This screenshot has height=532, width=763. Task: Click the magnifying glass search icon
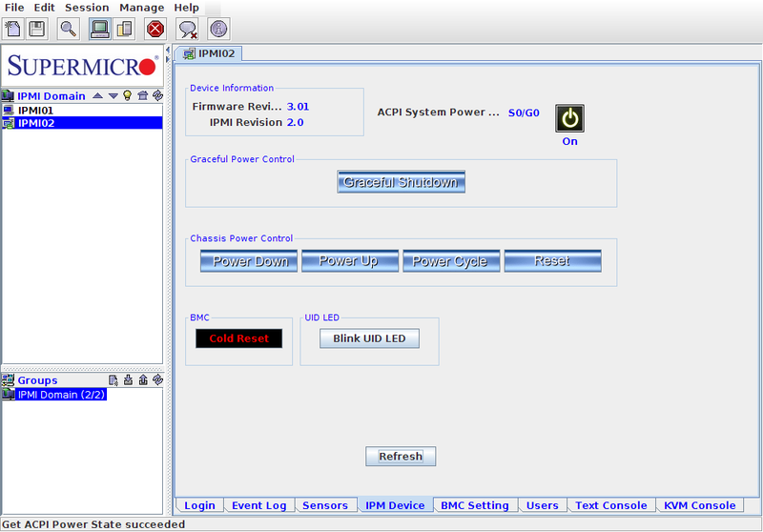pos(69,29)
